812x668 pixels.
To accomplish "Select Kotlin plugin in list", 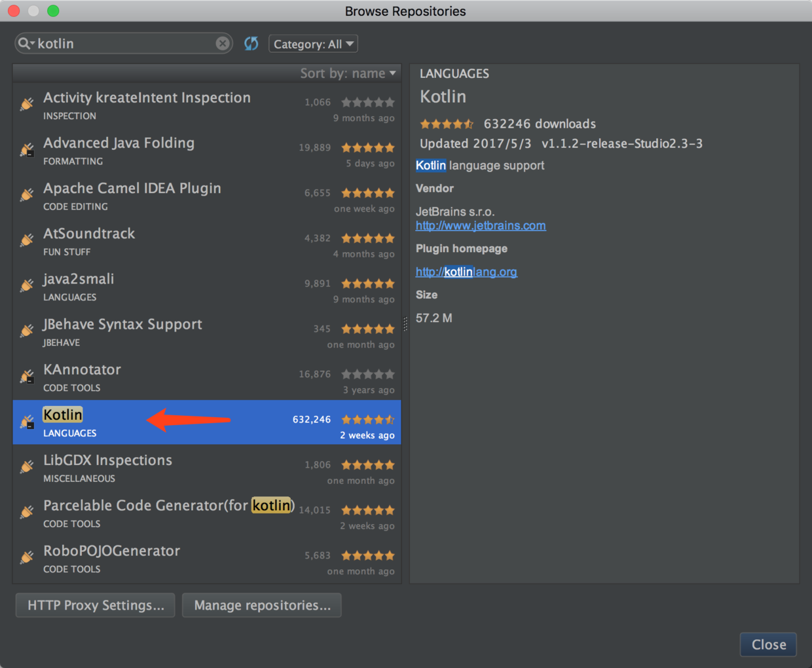I will [207, 422].
